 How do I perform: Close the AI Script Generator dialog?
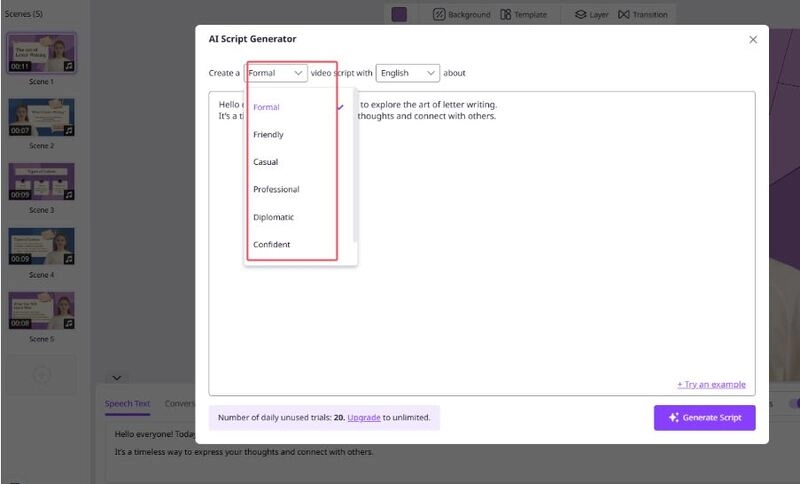pyautogui.click(x=753, y=40)
